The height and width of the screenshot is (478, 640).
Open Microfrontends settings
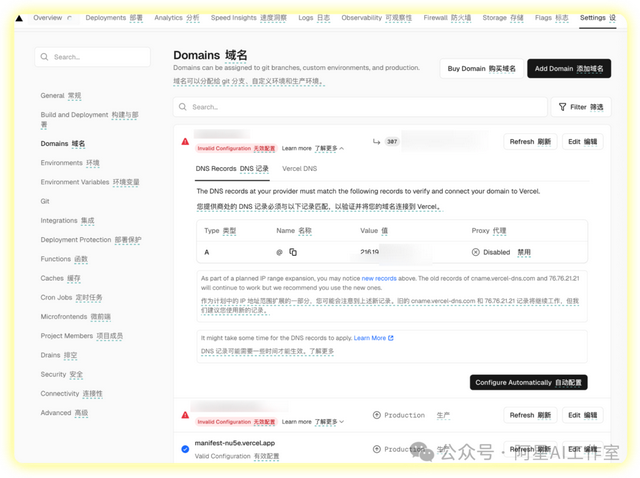click(76, 316)
